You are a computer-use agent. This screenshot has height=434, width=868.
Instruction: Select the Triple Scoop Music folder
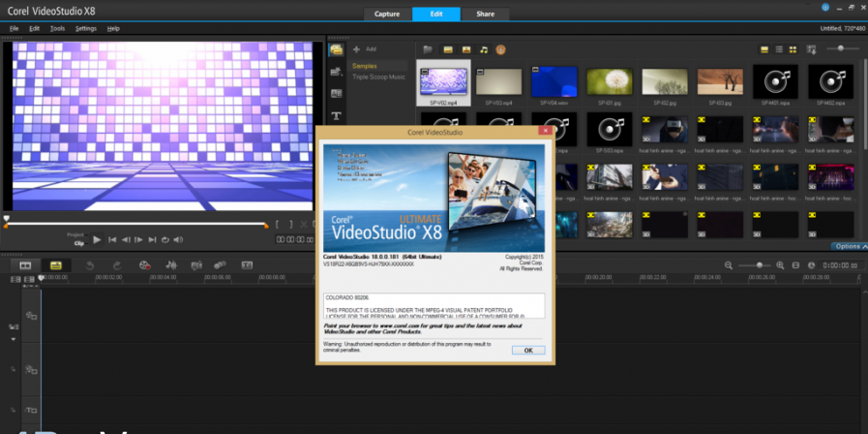378,77
